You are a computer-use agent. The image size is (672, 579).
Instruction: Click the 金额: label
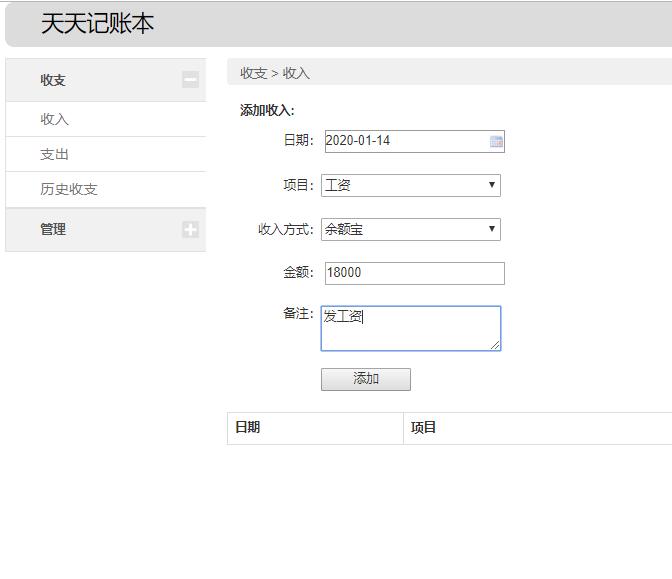(x=299, y=272)
